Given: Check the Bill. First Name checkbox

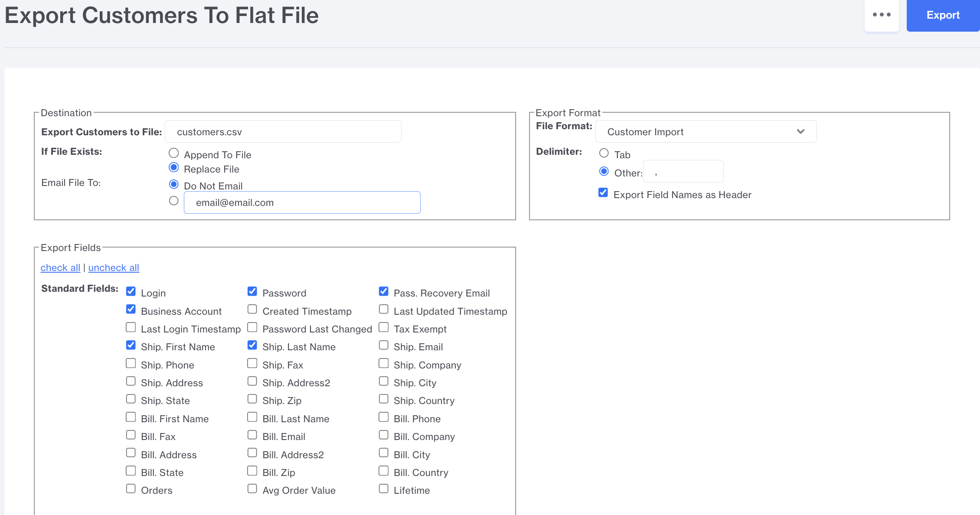Looking at the screenshot, I should (x=131, y=417).
